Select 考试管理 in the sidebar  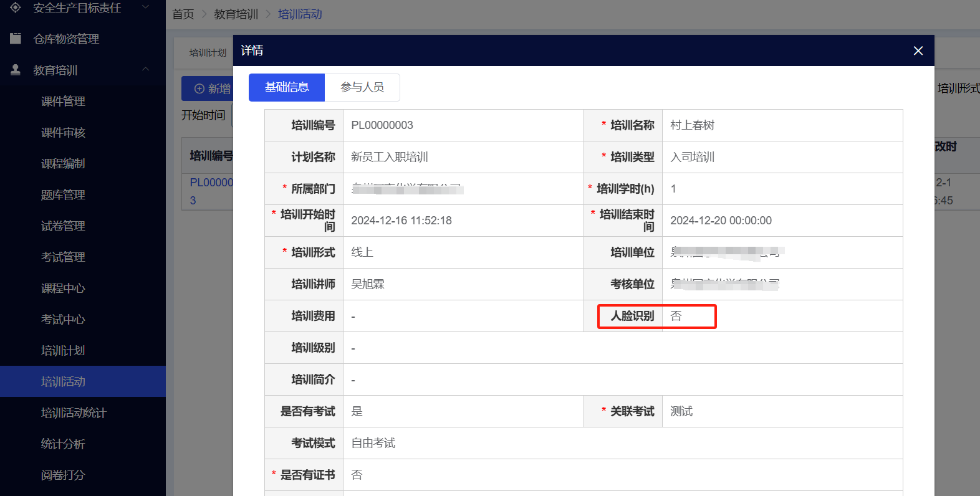[x=63, y=257]
